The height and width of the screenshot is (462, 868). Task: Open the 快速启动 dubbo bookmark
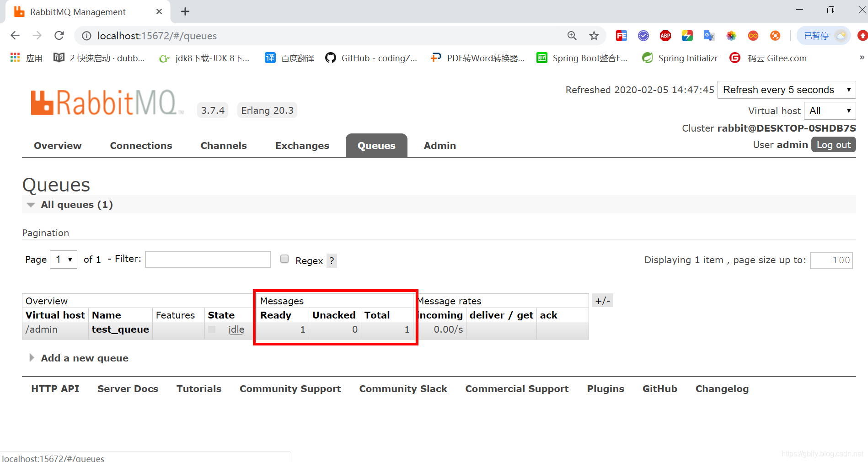click(99, 58)
